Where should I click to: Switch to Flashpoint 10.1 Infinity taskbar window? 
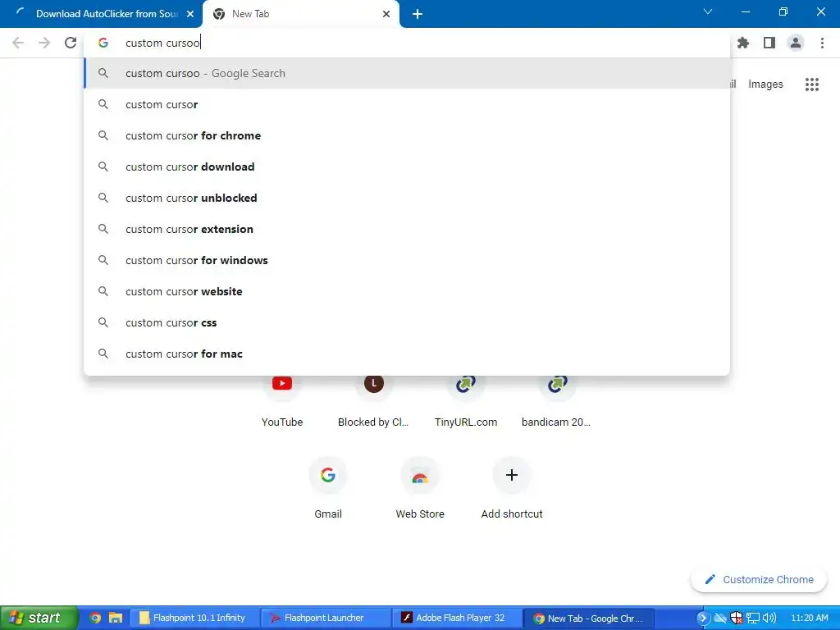(194, 618)
